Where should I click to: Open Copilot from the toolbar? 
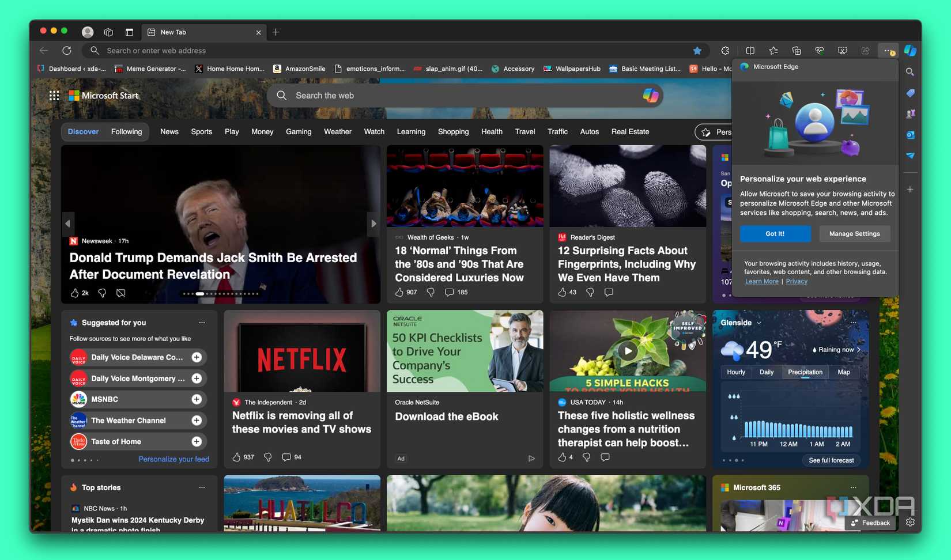(x=911, y=51)
